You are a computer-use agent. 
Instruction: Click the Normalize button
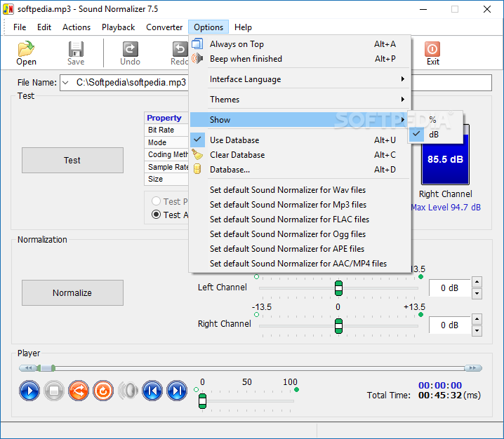pyautogui.click(x=72, y=293)
